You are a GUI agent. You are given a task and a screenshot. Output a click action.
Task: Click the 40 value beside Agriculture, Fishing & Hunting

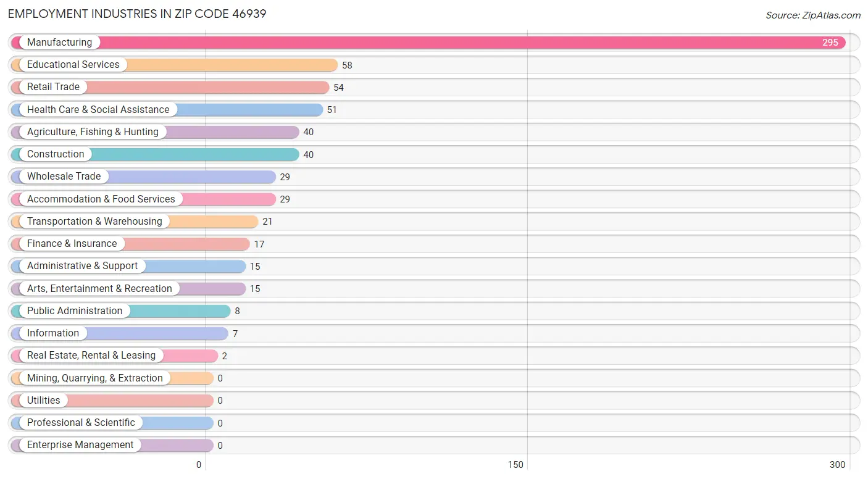(309, 132)
